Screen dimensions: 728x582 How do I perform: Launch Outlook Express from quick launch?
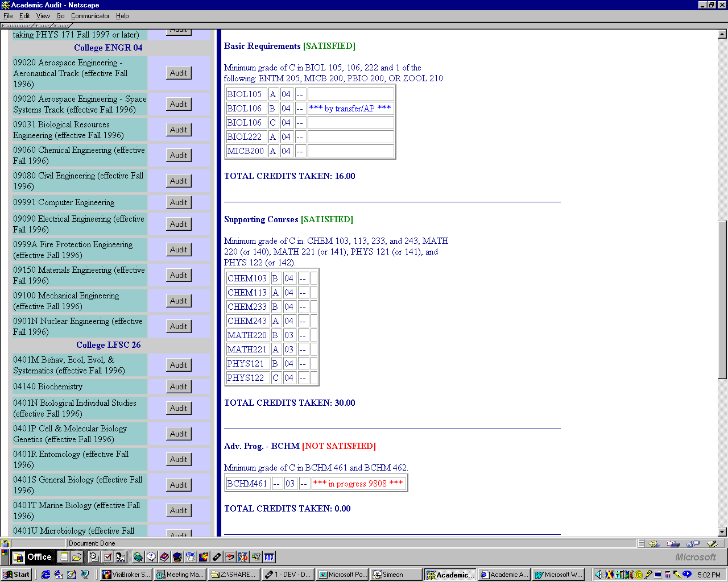point(59,575)
